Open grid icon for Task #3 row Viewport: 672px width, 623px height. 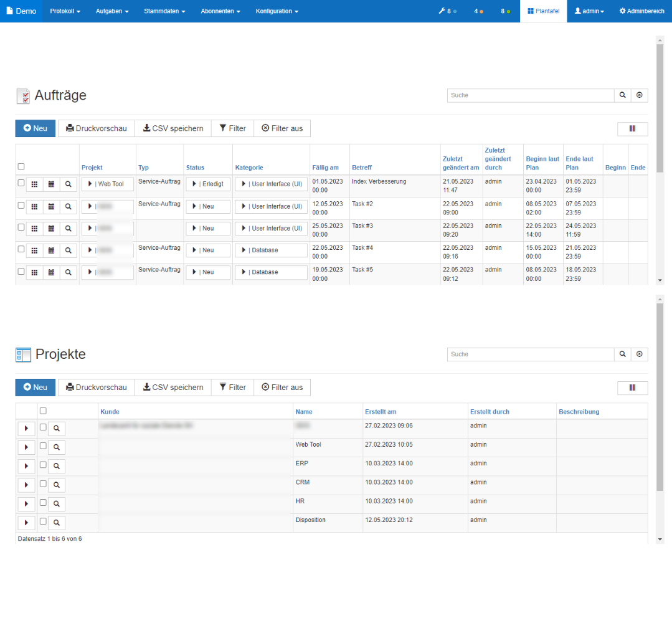35,229
